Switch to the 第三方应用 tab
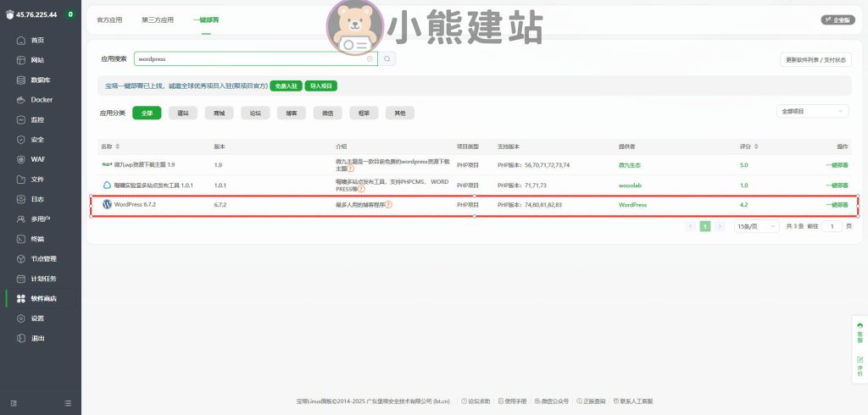The height and width of the screenshot is (415, 868). (x=158, y=19)
